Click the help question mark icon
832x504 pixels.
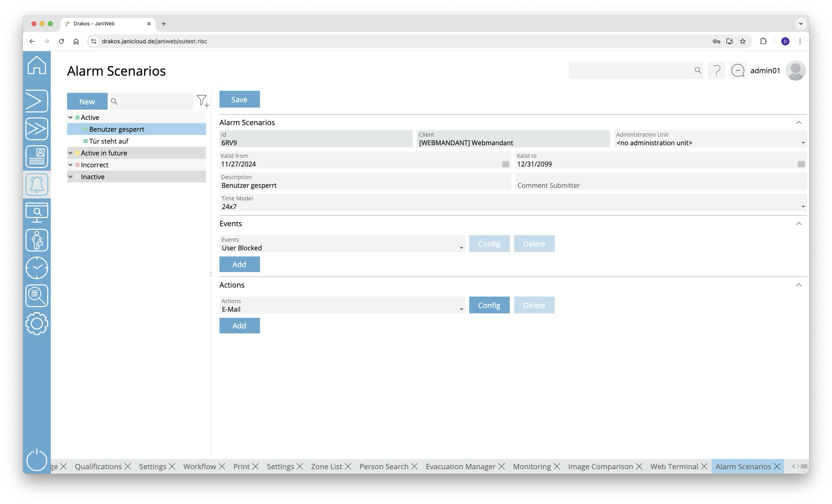pyautogui.click(x=717, y=71)
